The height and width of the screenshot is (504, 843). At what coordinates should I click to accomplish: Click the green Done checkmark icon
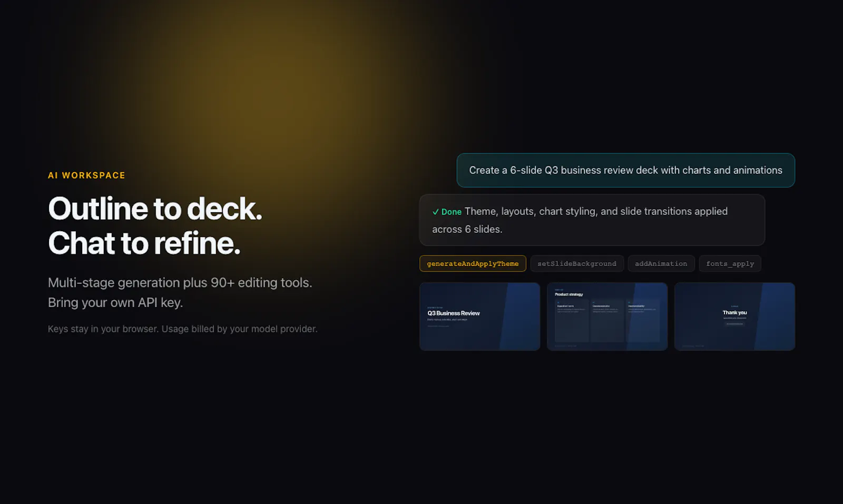436,212
